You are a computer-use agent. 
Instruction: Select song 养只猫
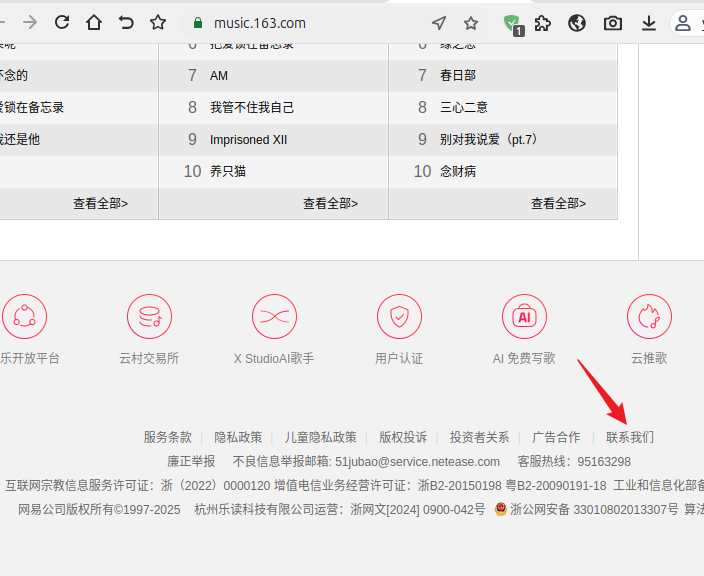[x=228, y=171]
